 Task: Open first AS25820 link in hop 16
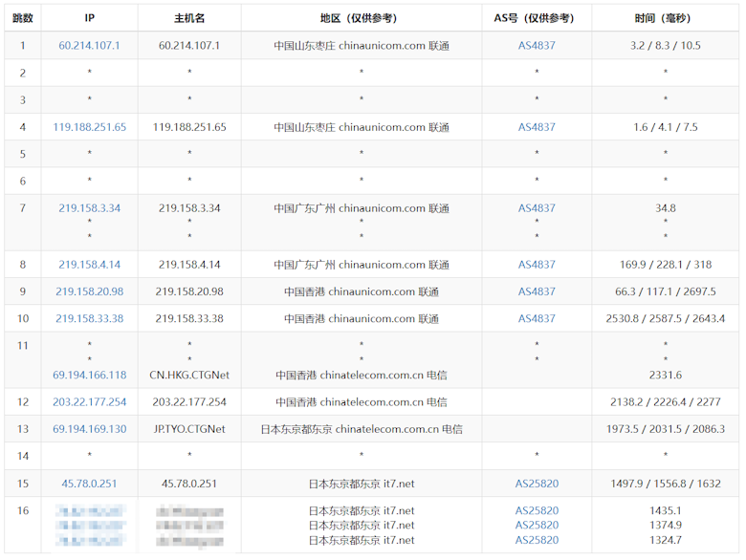[x=537, y=511]
